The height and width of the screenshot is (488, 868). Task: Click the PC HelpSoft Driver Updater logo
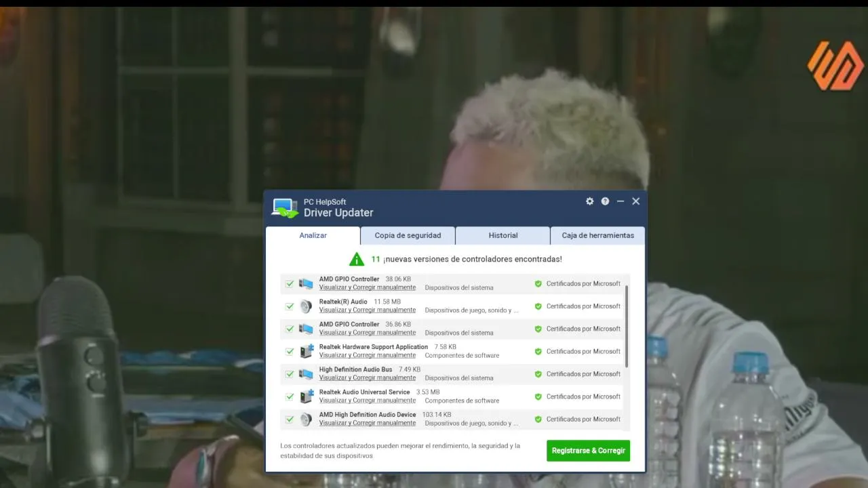[x=285, y=207]
